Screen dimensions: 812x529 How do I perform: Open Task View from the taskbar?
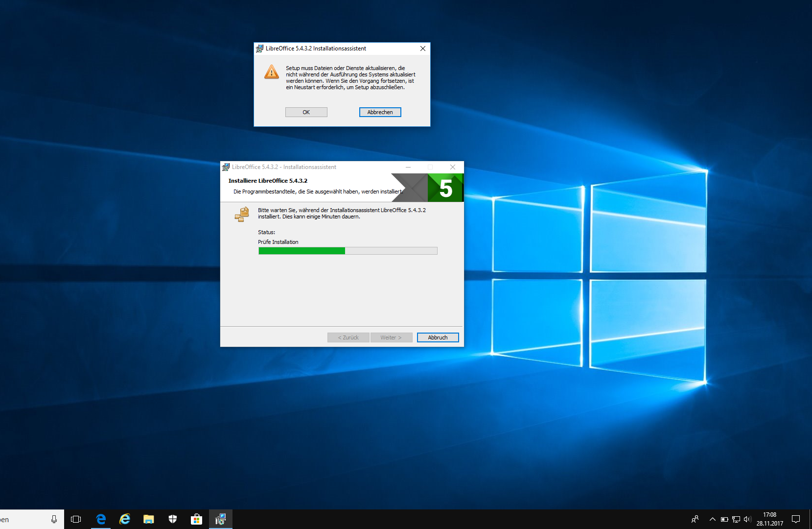[x=76, y=519]
